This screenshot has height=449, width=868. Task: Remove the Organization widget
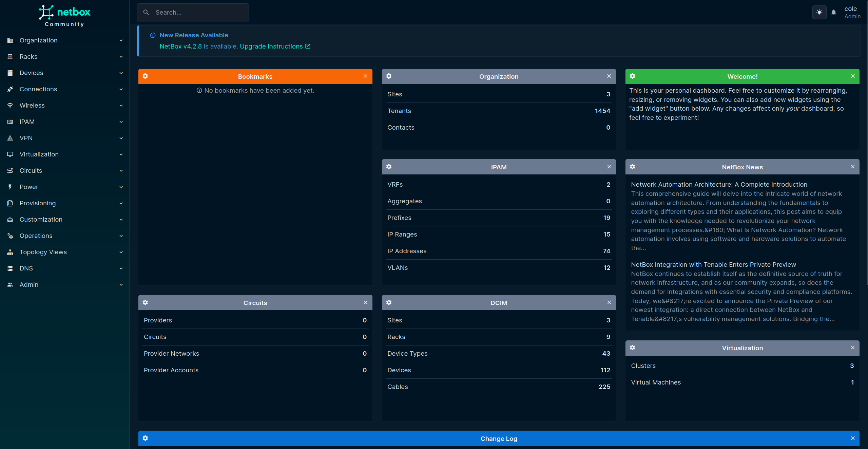pos(609,76)
